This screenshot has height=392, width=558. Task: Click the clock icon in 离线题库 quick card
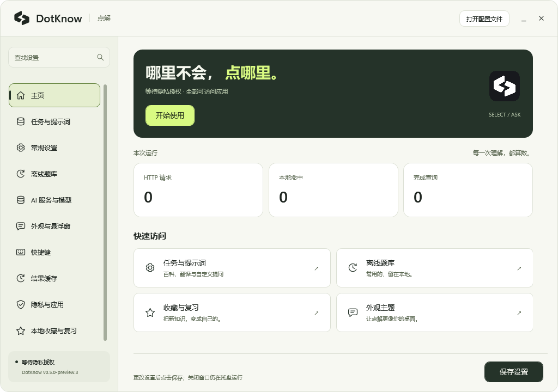click(353, 268)
